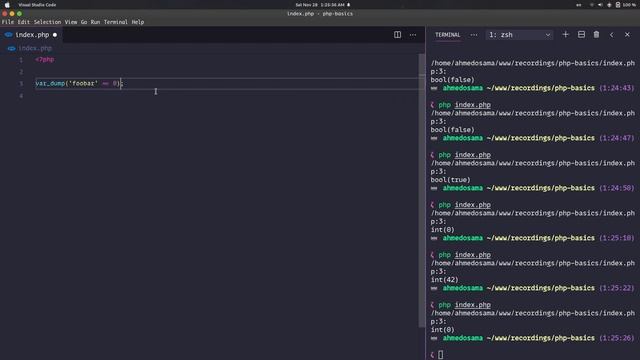Image resolution: width=640 pixels, height=360 pixels.
Task: Click the index.php breadcrumb
Action: click(35, 48)
